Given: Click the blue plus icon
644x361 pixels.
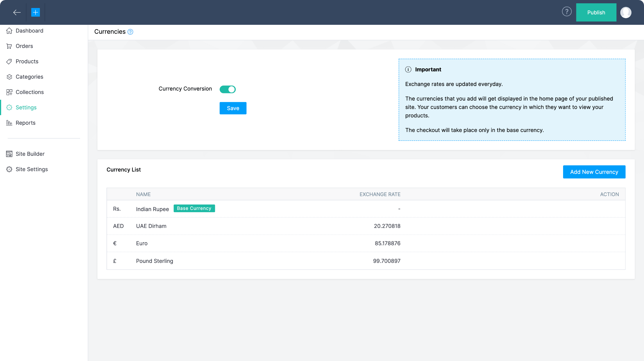Looking at the screenshot, I should click(x=36, y=12).
